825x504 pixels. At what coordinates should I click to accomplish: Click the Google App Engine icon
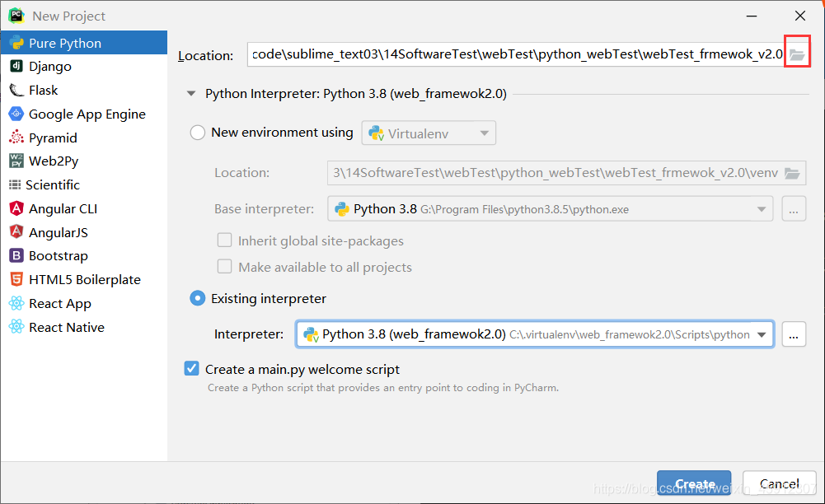pyautogui.click(x=16, y=114)
